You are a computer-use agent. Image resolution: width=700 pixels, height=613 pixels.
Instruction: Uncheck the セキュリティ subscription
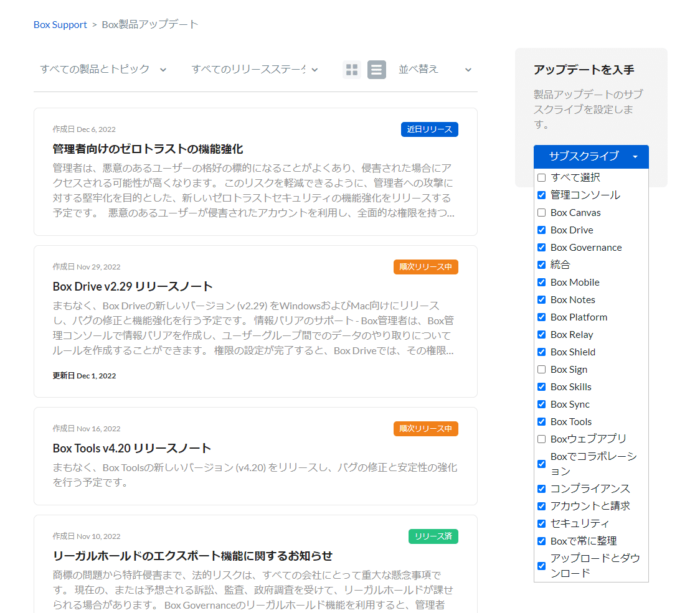click(x=541, y=523)
